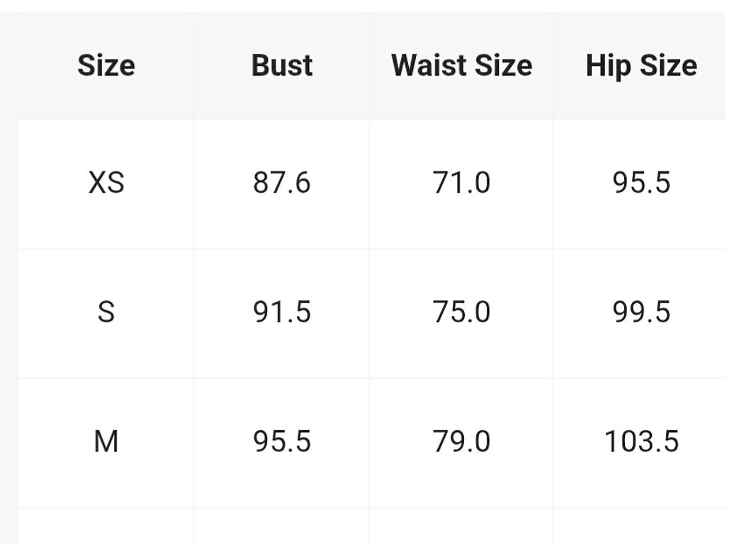Click the empty cell below 79.0 waist
The width and height of the screenshot is (756, 544).
[461, 526]
